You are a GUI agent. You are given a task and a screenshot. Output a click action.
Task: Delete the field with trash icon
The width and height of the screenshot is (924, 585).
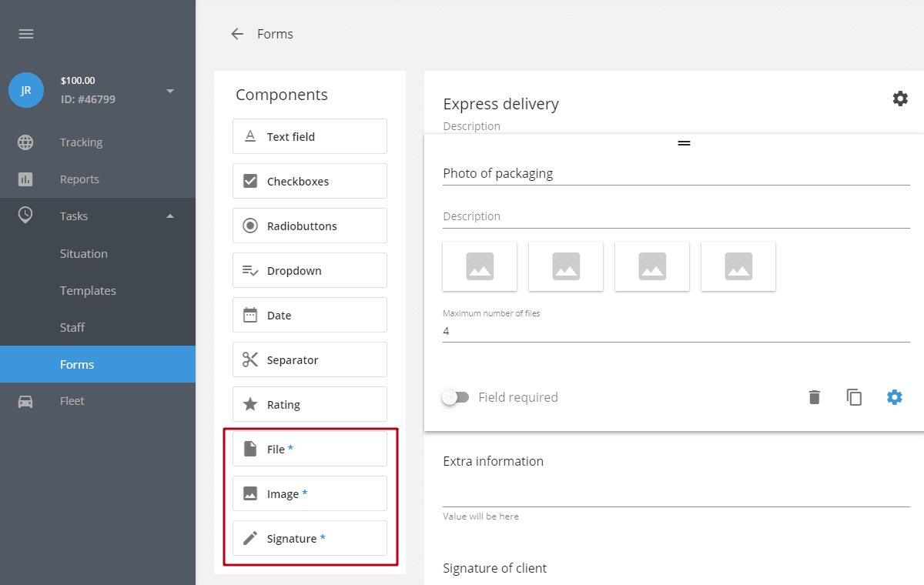click(815, 397)
